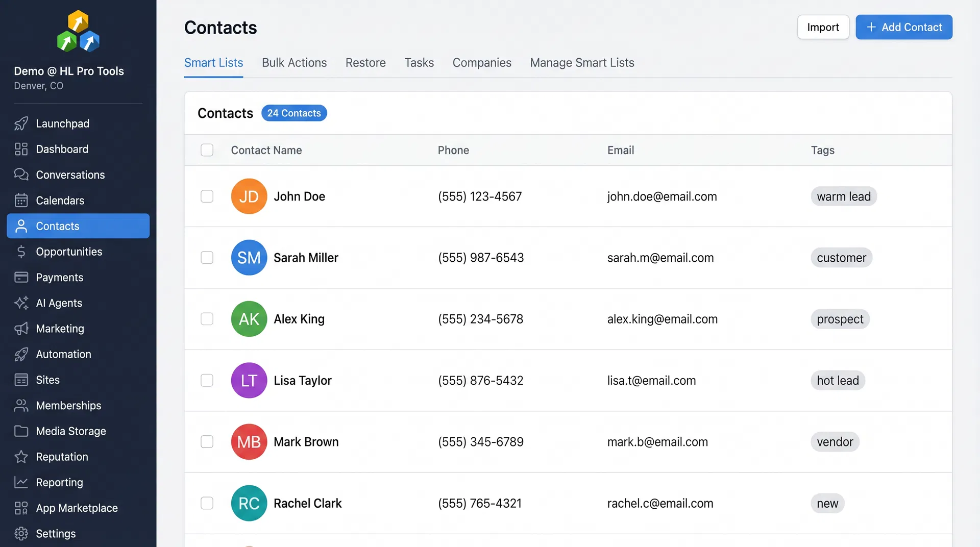Click phone (555) 876-5432

point(481,381)
